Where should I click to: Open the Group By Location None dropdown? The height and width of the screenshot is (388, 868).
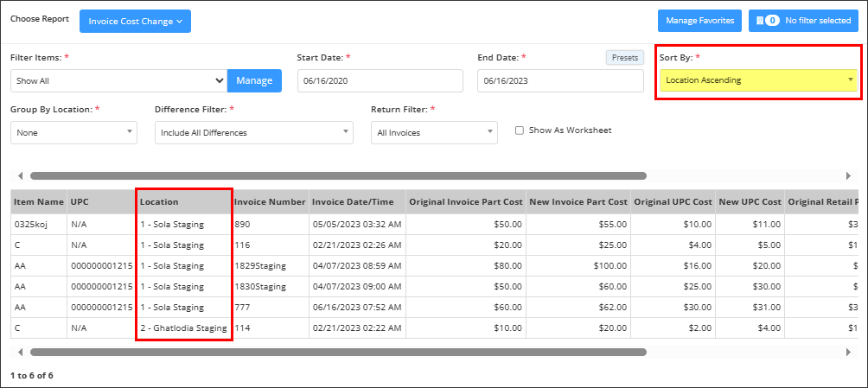click(73, 133)
